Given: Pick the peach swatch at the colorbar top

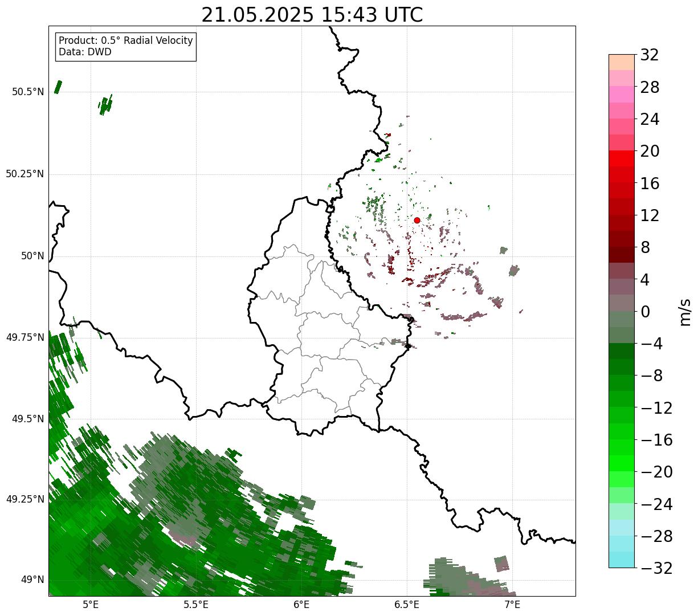Looking at the screenshot, I should [622, 62].
